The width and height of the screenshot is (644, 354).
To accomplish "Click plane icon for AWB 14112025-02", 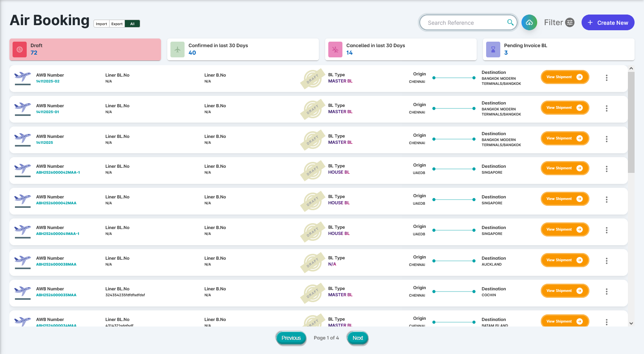I will (x=22, y=77).
